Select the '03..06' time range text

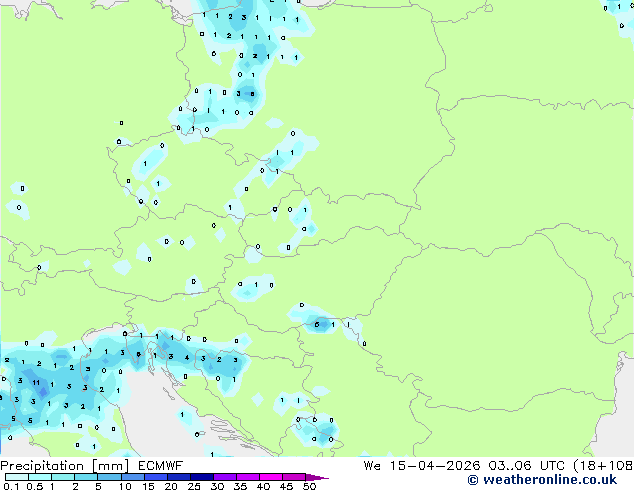click(509, 466)
